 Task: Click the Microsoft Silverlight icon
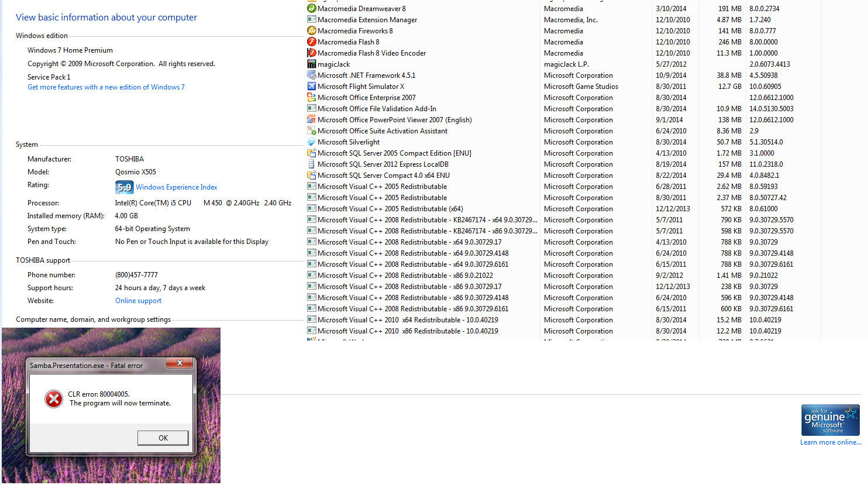tap(312, 142)
